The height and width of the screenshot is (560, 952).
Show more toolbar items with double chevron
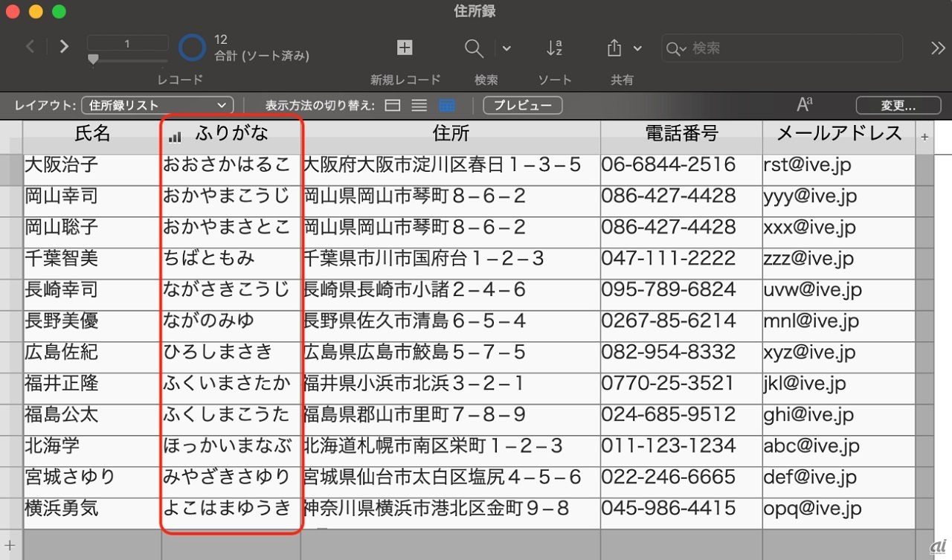point(938,48)
